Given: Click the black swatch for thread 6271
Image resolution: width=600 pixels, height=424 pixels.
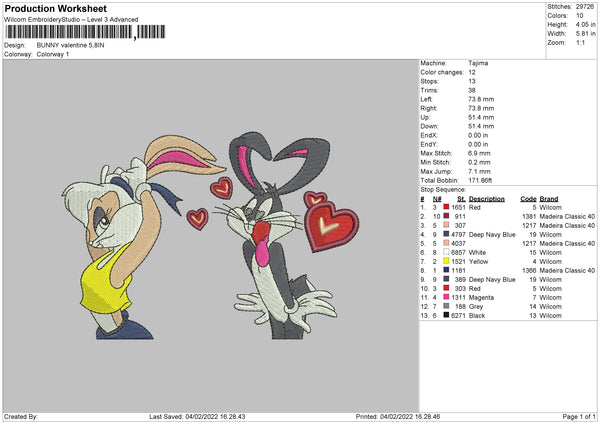Looking at the screenshot, I should click(x=446, y=315).
